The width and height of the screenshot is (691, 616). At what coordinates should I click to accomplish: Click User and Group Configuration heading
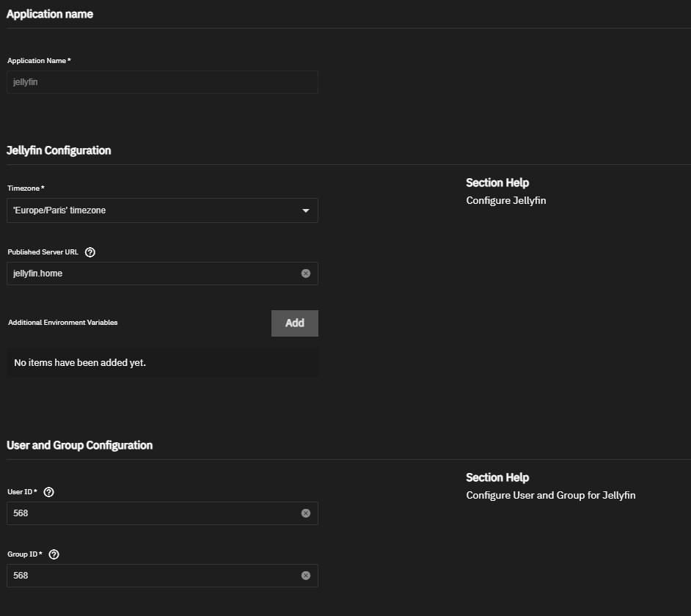(x=79, y=445)
